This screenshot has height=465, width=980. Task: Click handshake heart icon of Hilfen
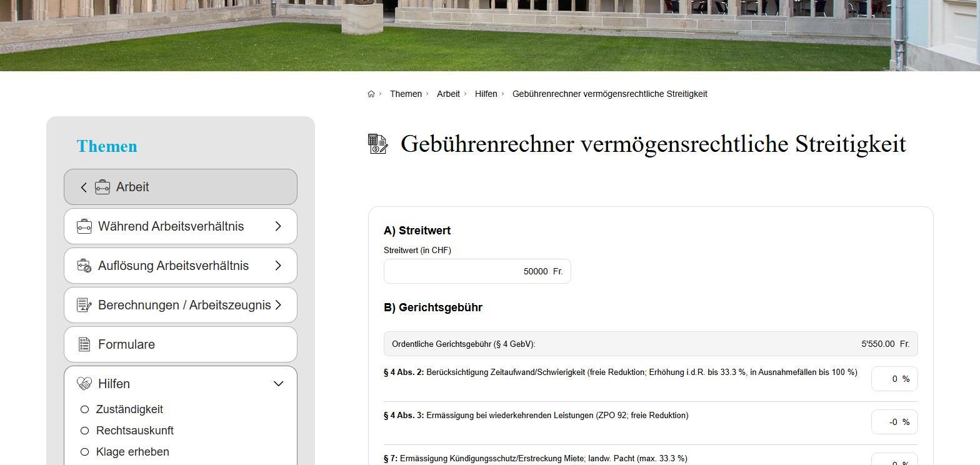click(x=84, y=384)
